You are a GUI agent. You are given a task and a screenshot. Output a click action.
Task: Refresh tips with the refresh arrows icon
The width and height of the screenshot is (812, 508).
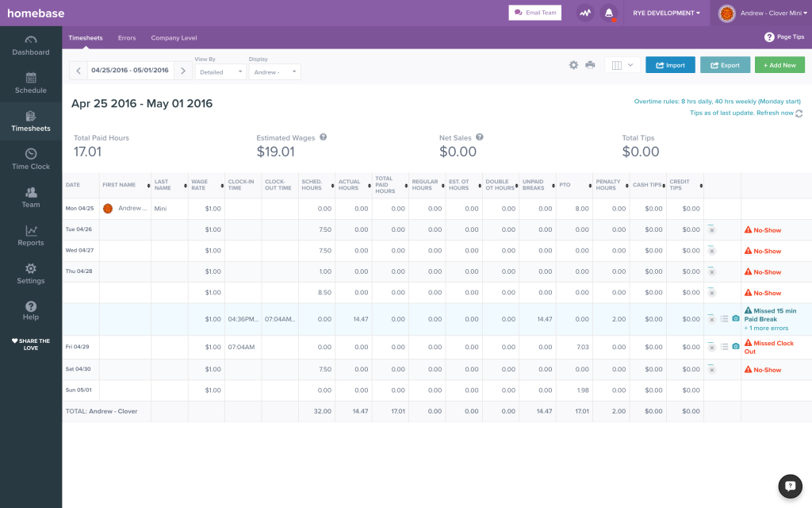click(x=799, y=114)
